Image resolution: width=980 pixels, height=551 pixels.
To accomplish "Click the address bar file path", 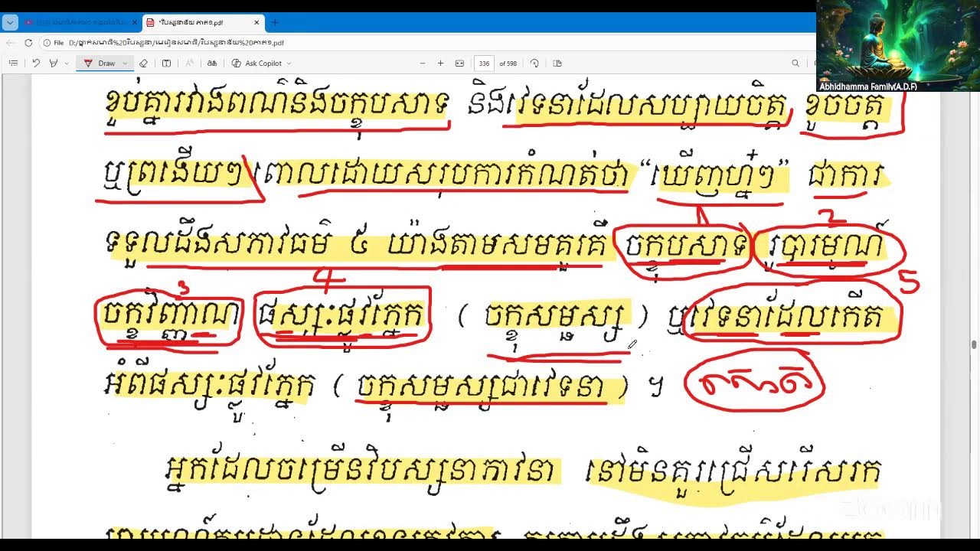I will click(x=176, y=43).
